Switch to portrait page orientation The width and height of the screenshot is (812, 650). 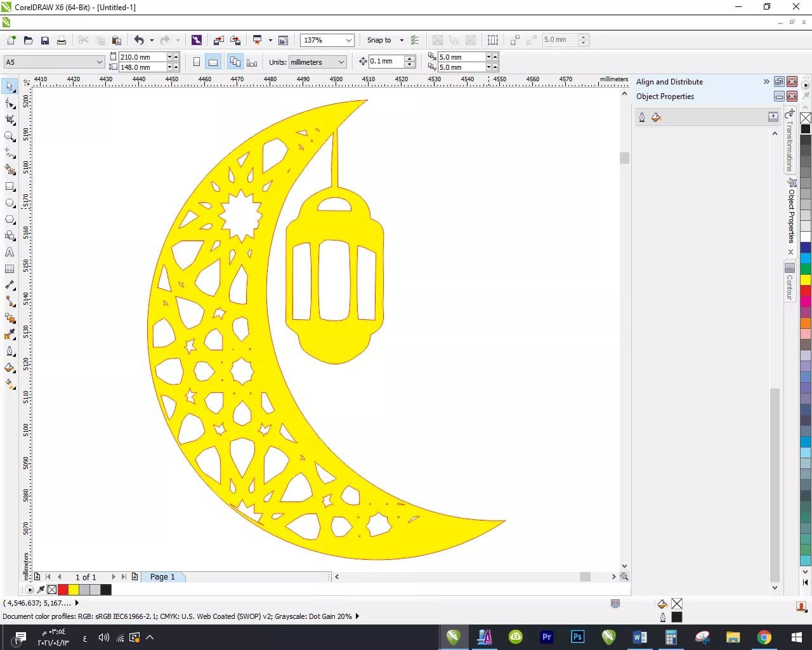pyautogui.click(x=197, y=62)
